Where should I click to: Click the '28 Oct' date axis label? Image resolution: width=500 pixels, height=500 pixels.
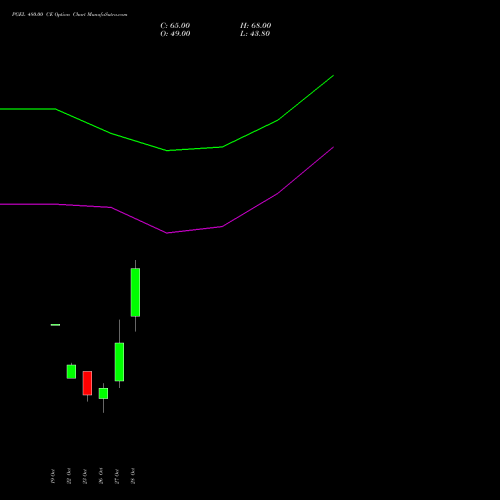coord(133,476)
